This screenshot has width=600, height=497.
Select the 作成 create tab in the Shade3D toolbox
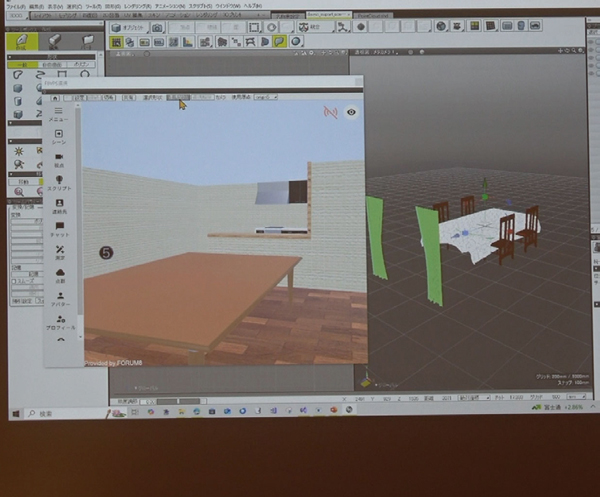pyautogui.click(x=22, y=42)
